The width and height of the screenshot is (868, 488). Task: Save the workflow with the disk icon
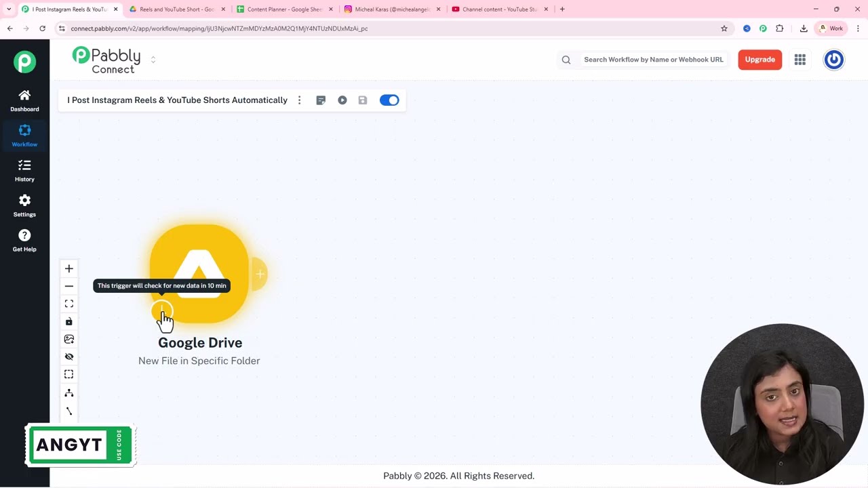click(x=363, y=100)
